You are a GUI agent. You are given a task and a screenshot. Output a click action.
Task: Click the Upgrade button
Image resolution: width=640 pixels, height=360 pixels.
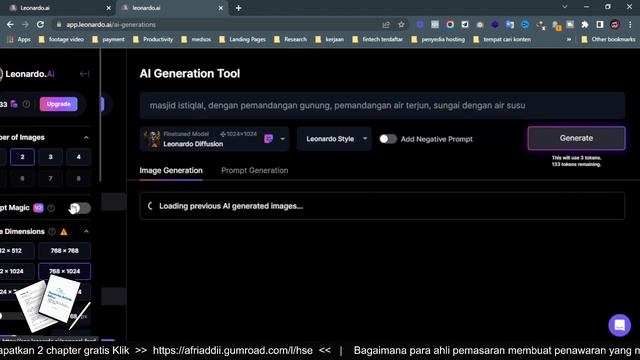[x=58, y=104]
